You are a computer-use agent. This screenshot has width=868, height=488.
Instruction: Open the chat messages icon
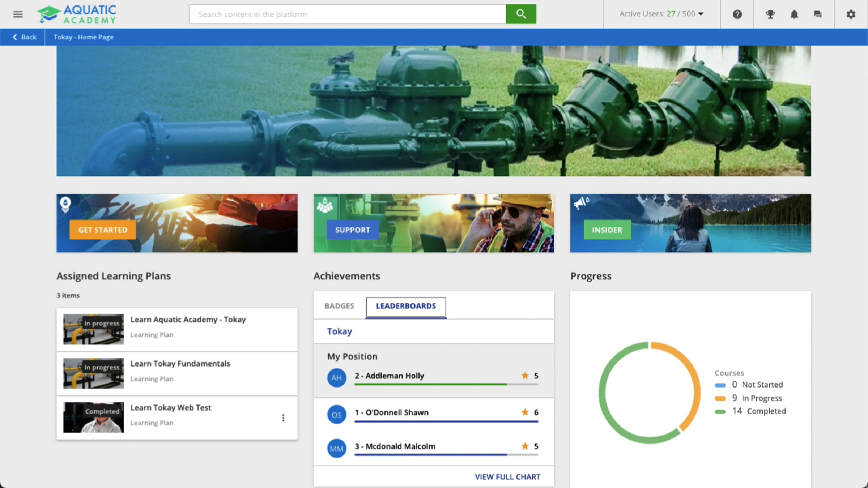(x=818, y=14)
